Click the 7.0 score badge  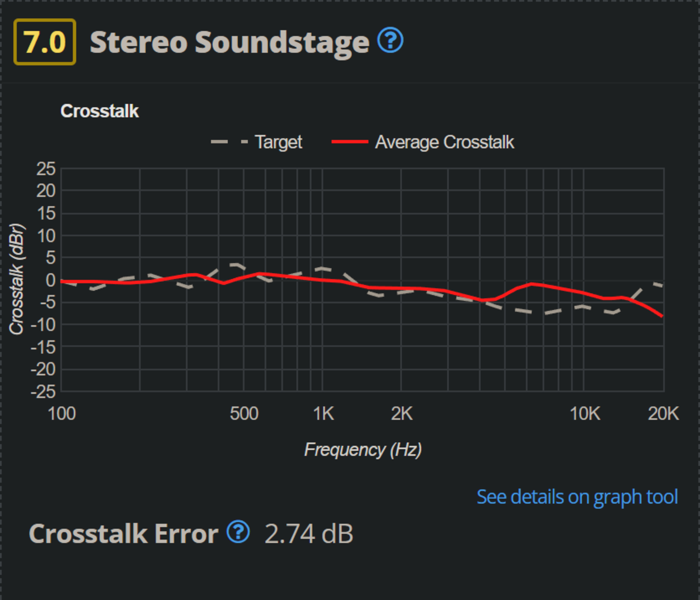click(x=45, y=42)
